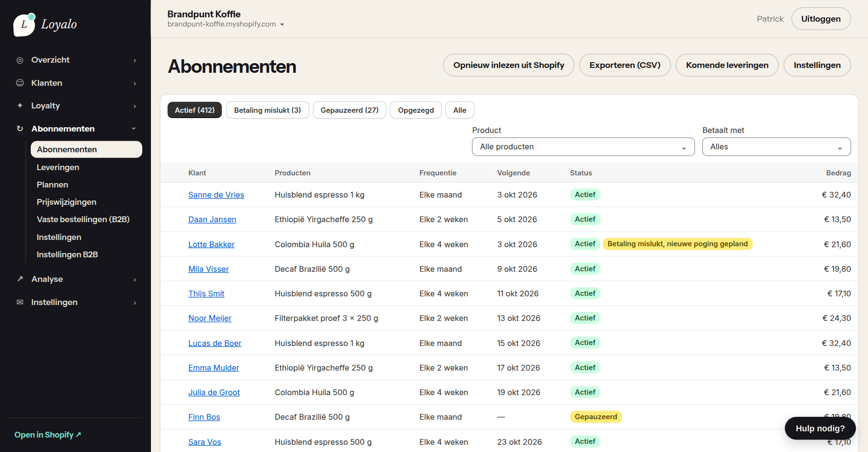This screenshot has height=452, width=868.
Task: Click the Overzicht target icon
Action: coord(20,60)
